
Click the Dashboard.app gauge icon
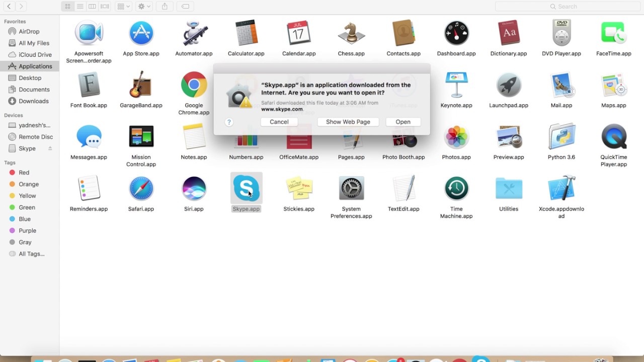pyautogui.click(x=456, y=34)
